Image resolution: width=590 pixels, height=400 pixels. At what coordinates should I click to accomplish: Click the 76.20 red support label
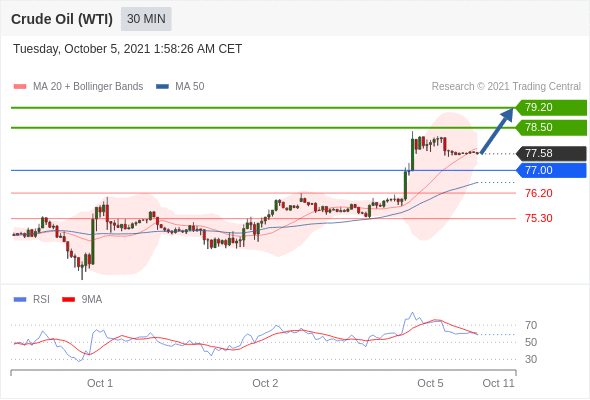(x=539, y=193)
